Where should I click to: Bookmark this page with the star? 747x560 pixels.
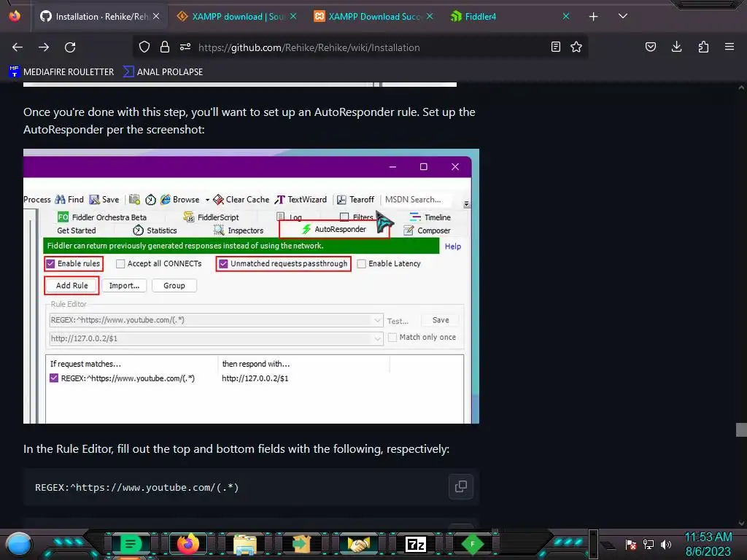576,47
